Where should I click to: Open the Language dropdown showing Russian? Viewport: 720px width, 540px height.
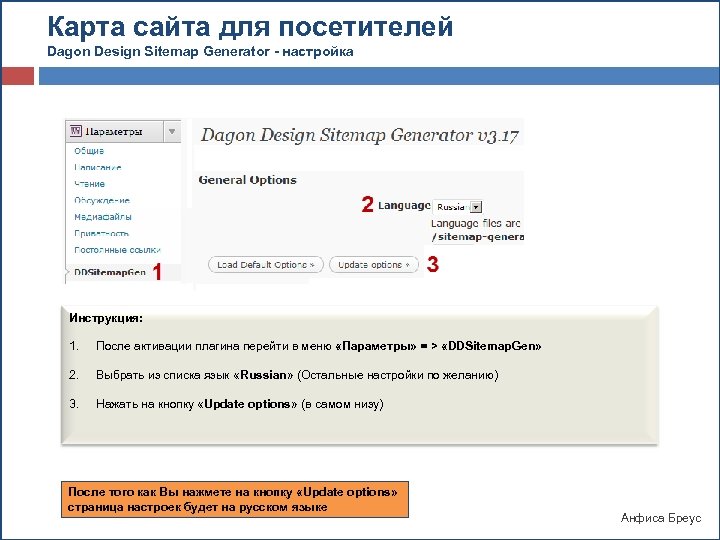[458, 207]
